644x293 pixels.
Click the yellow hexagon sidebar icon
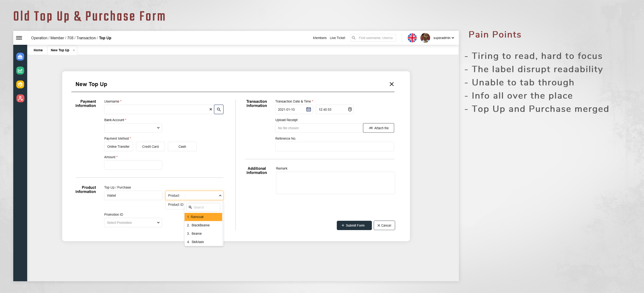coord(20,85)
